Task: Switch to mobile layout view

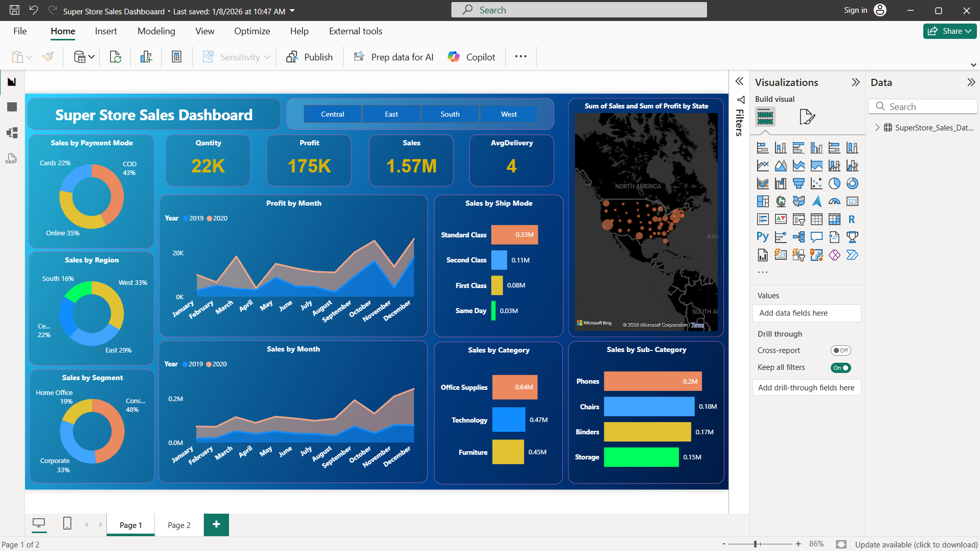Action: (67, 523)
